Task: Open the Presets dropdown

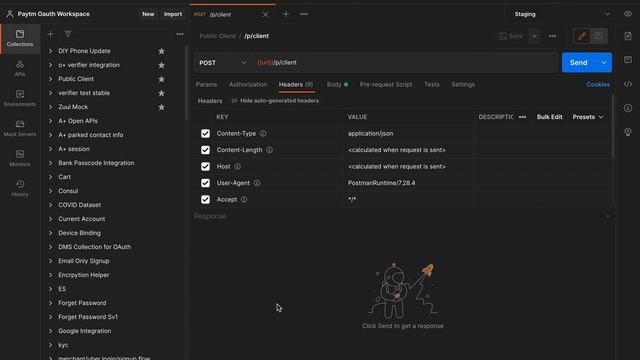Action: (587, 117)
